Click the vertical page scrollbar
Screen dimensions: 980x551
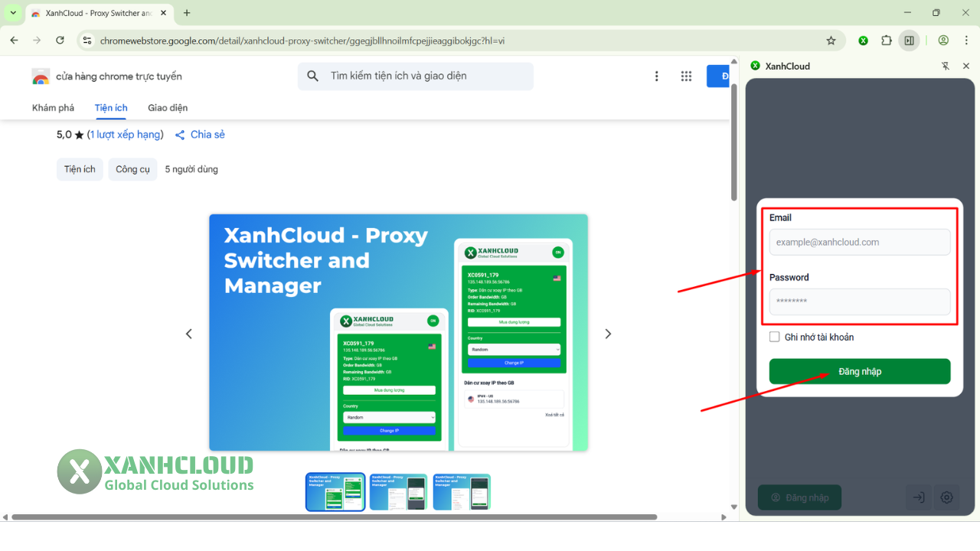click(733, 142)
